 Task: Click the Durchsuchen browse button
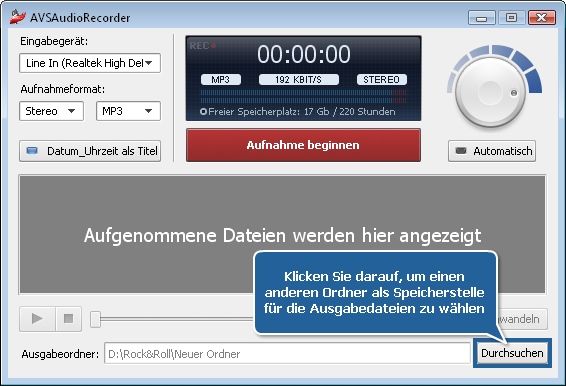tap(512, 353)
